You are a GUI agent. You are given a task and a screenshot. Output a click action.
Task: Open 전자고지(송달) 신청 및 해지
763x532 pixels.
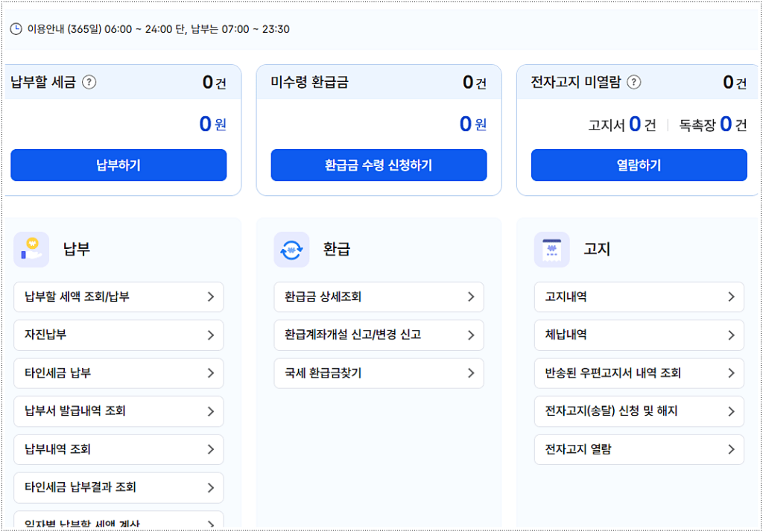point(639,411)
